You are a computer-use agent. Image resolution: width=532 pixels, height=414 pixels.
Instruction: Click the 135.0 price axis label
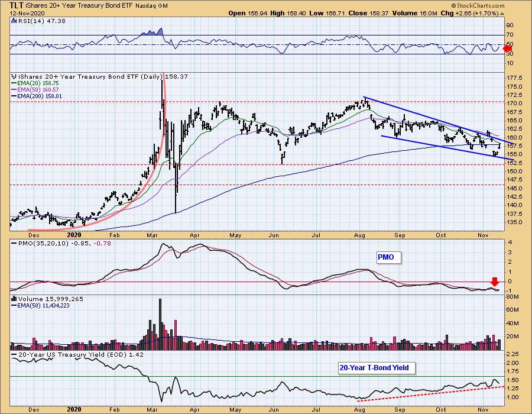(514, 222)
